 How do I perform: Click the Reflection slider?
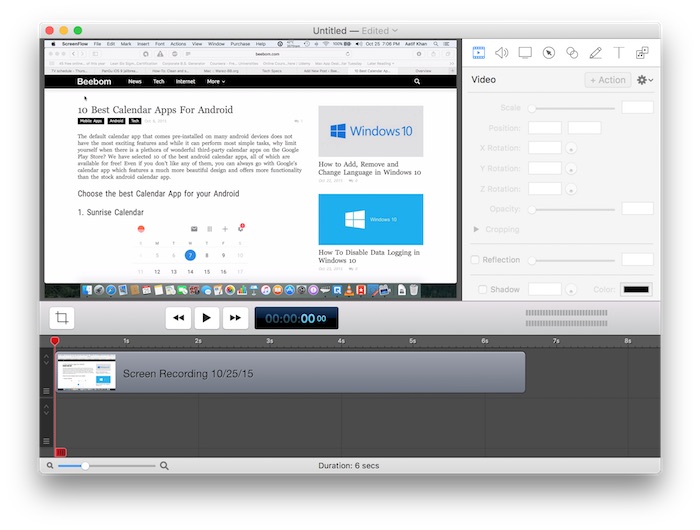[x=571, y=260]
